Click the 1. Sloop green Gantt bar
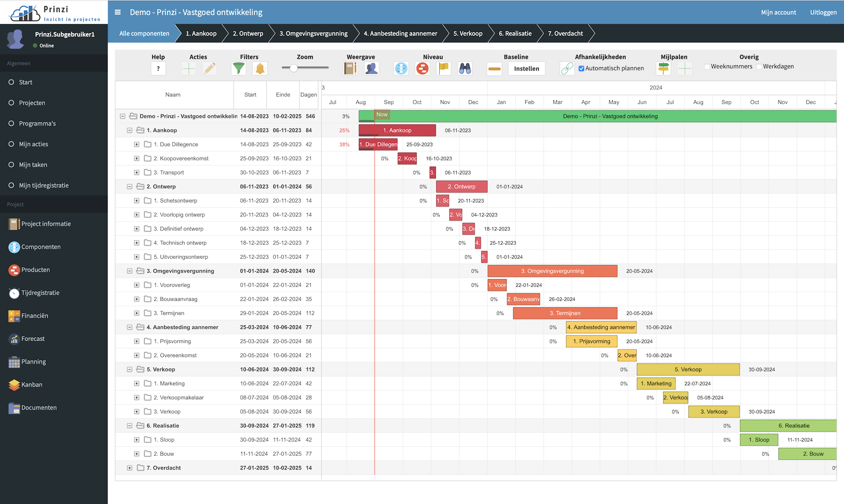The width and height of the screenshot is (844, 504). click(759, 440)
